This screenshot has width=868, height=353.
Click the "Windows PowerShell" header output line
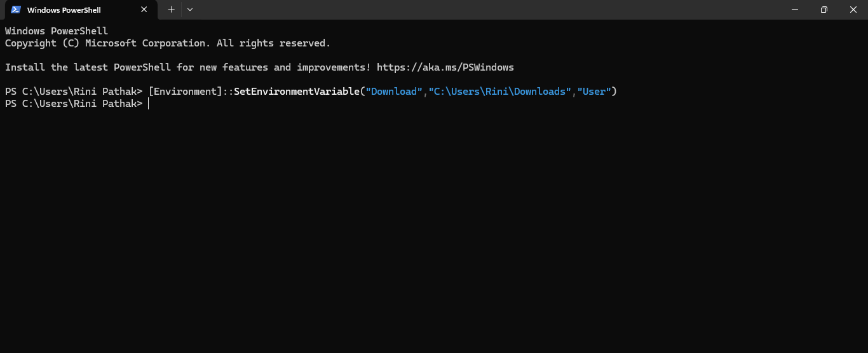(57, 31)
